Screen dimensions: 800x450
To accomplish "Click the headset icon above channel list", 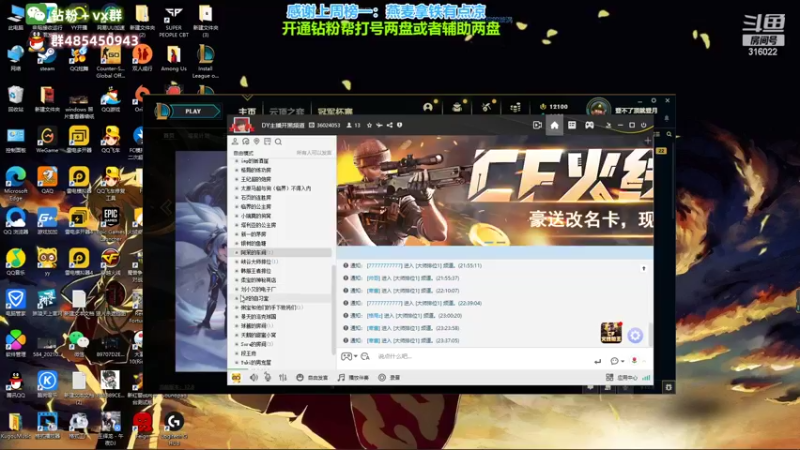I will click(x=246, y=141).
